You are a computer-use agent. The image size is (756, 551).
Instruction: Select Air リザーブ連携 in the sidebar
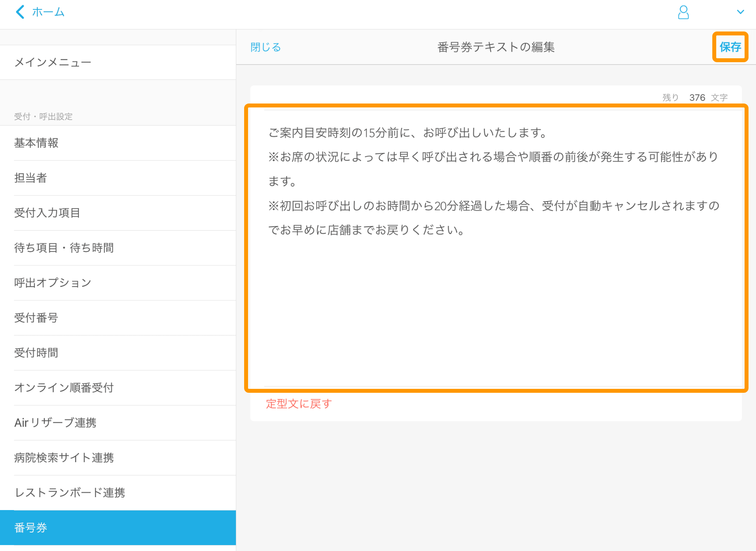[55, 423]
